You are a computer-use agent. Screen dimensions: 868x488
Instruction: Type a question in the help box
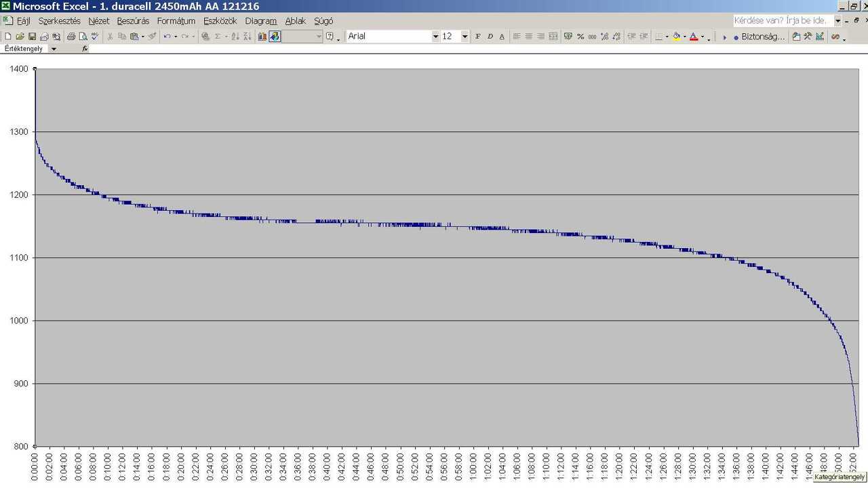click(783, 21)
